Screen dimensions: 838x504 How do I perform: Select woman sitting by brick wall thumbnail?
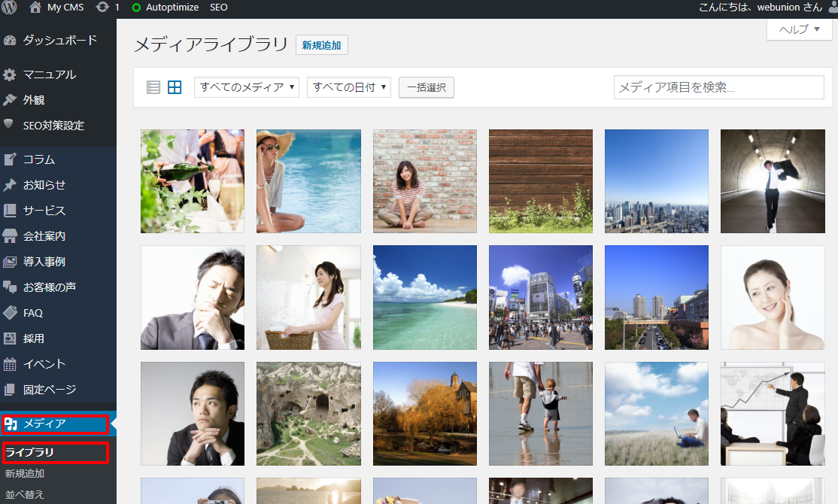click(425, 181)
